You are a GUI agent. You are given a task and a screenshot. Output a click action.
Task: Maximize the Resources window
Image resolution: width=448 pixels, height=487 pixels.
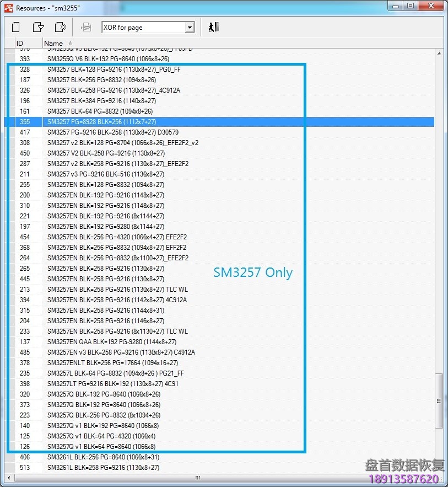click(411, 6)
